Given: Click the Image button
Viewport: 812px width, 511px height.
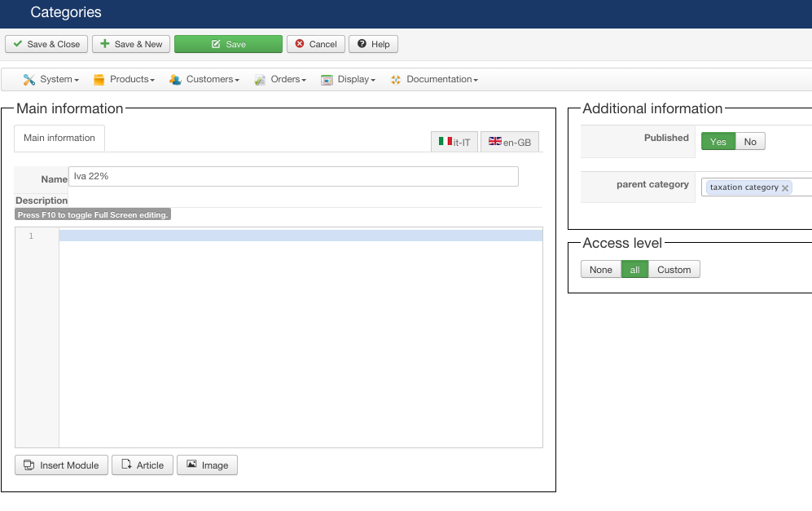Looking at the screenshot, I should pos(207,465).
